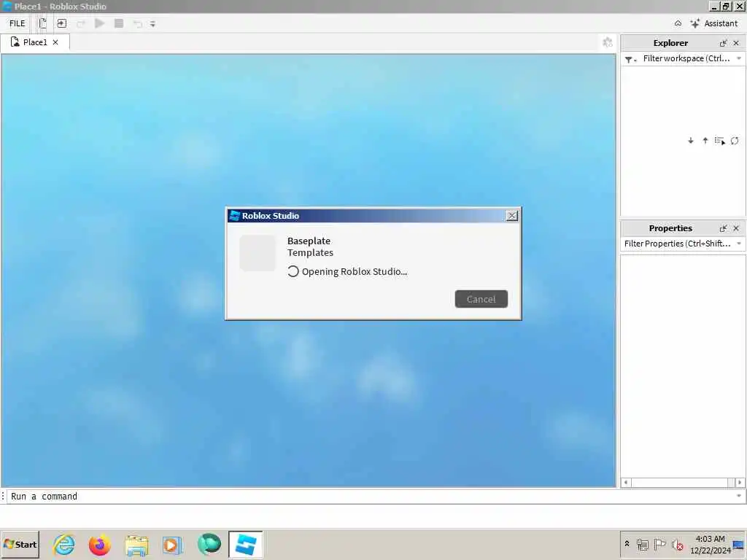The image size is (747, 560).
Task: Focus the Run a command bar
Action: [x=371, y=496]
